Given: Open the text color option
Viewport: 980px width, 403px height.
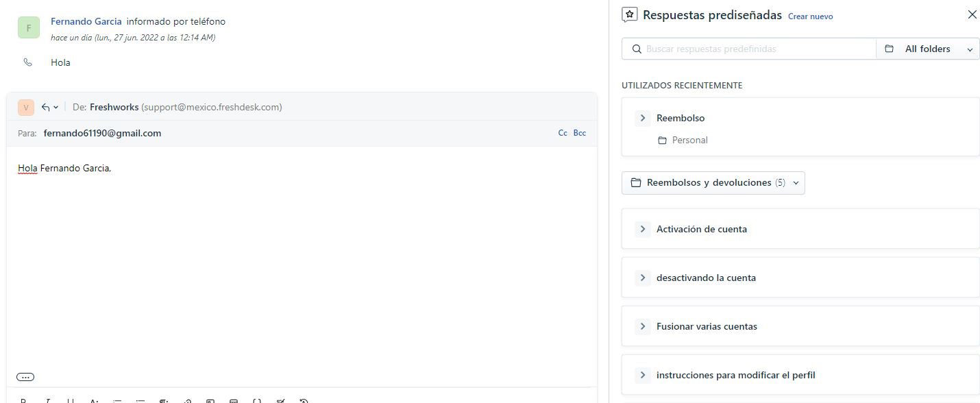Looking at the screenshot, I should [x=94, y=401].
